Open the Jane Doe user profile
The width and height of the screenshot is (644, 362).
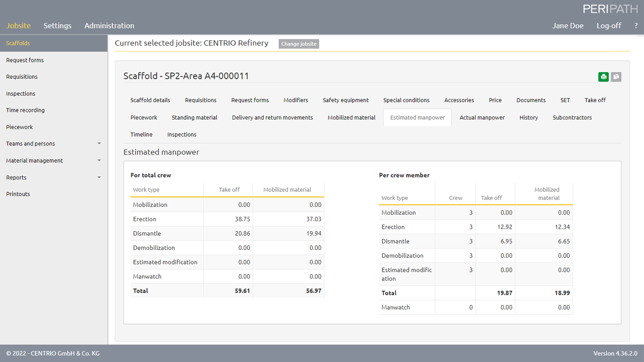click(x=568, y=25)
